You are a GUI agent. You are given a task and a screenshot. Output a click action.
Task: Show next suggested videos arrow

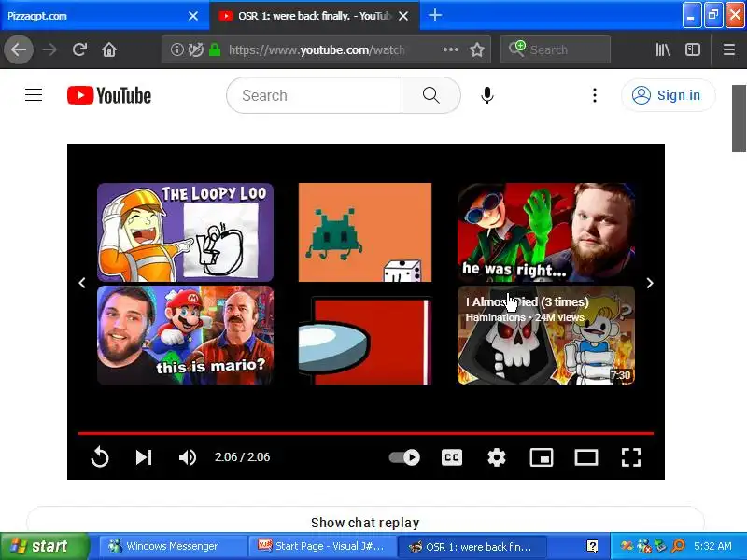click(x=650, y=283)
